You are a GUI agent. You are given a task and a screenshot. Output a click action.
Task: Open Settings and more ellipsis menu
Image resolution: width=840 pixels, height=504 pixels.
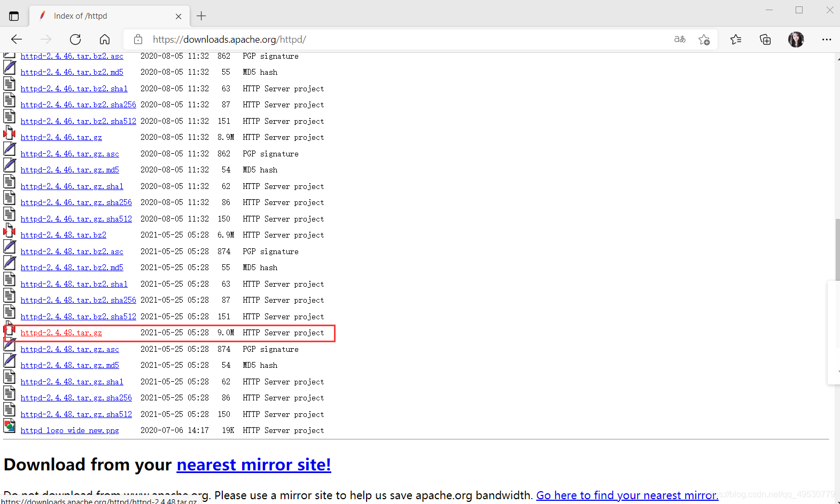[x=827, y=40]
